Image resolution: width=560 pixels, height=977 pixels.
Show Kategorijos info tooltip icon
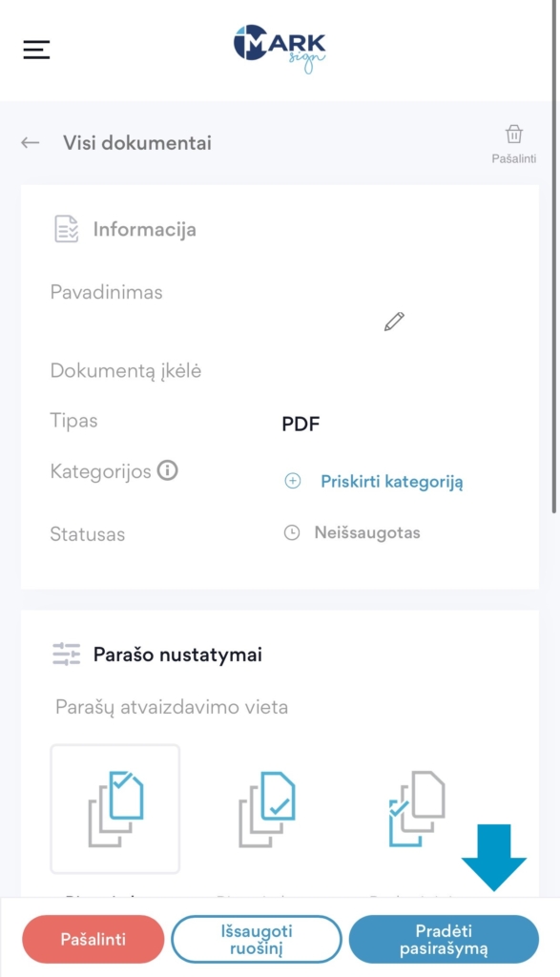coord(168,469)
